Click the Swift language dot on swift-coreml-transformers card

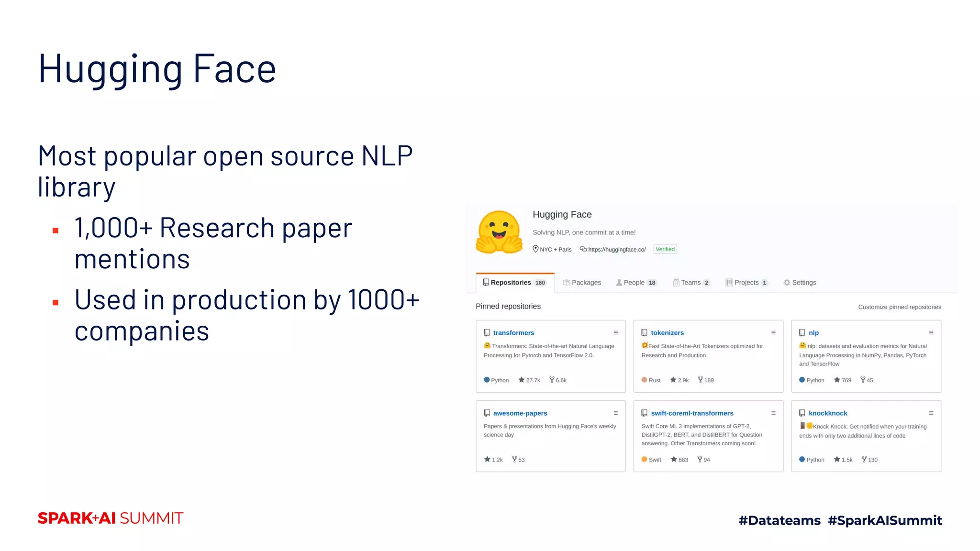pyautogui.click(x=644, y=459)
